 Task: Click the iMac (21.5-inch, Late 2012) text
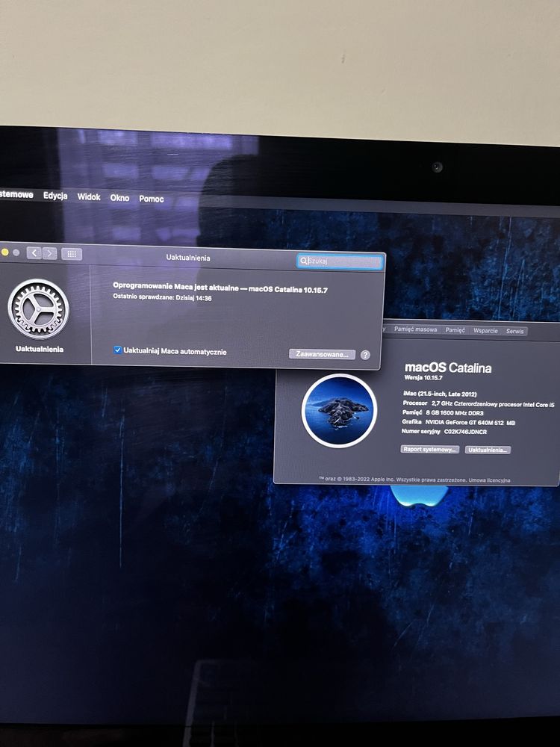[x=440, y=394]
